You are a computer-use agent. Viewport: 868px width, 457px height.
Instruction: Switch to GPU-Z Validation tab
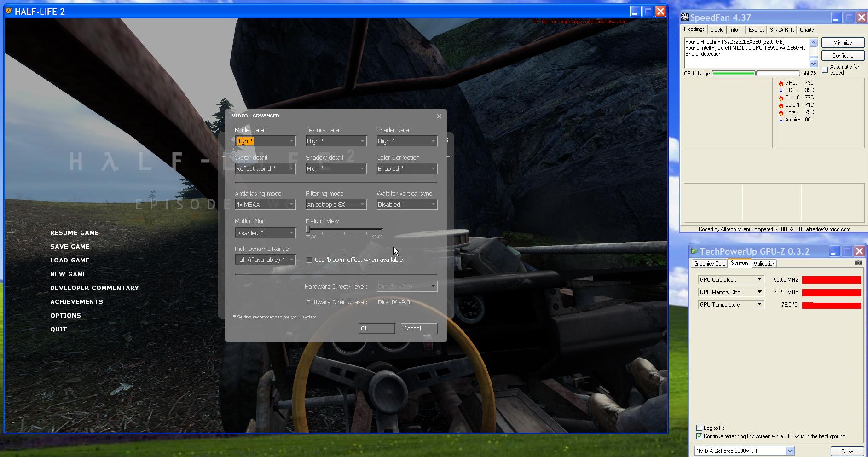[x=764, y=264]
